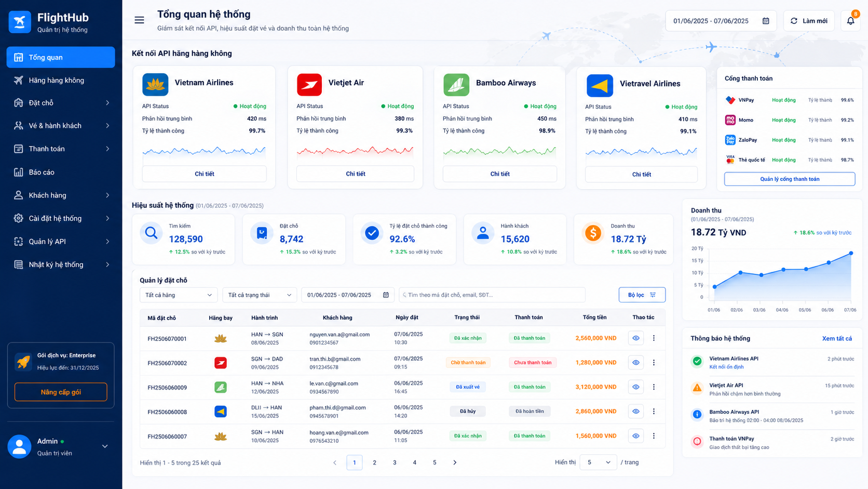The width and height of the screenshot is (868, 489).
Task: Click the 07/06 point on revenue chart
Action: [851, 253]
